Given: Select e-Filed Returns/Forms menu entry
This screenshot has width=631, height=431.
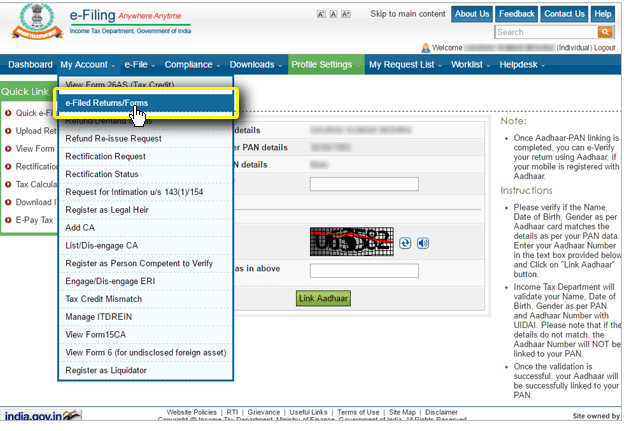Looking at the screenshot, I should pos(146,103).
